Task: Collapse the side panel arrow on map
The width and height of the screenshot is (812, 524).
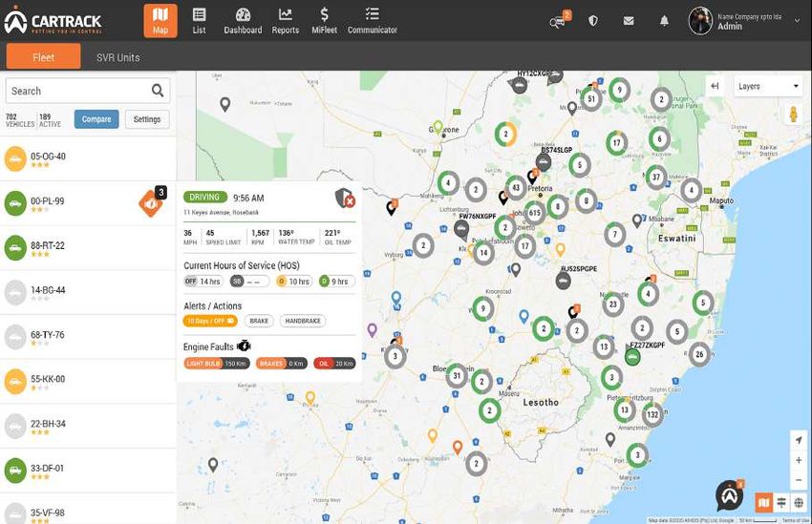Action: point(715,87)
